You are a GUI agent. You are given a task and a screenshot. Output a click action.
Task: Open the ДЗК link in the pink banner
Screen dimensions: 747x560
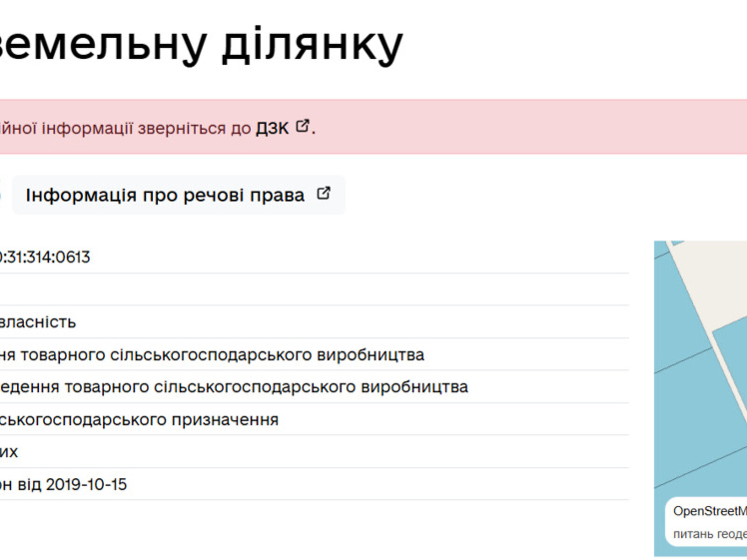click(272, 128)
